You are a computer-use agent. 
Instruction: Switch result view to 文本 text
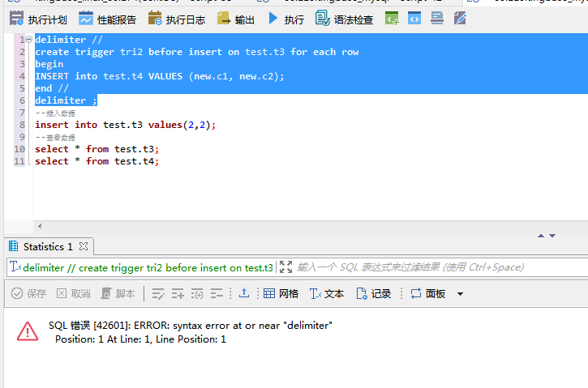point(328,293)
